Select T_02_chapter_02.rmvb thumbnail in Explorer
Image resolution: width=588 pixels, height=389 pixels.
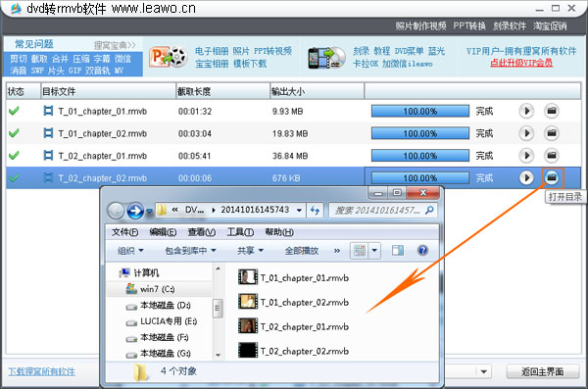tap(248, 351)
